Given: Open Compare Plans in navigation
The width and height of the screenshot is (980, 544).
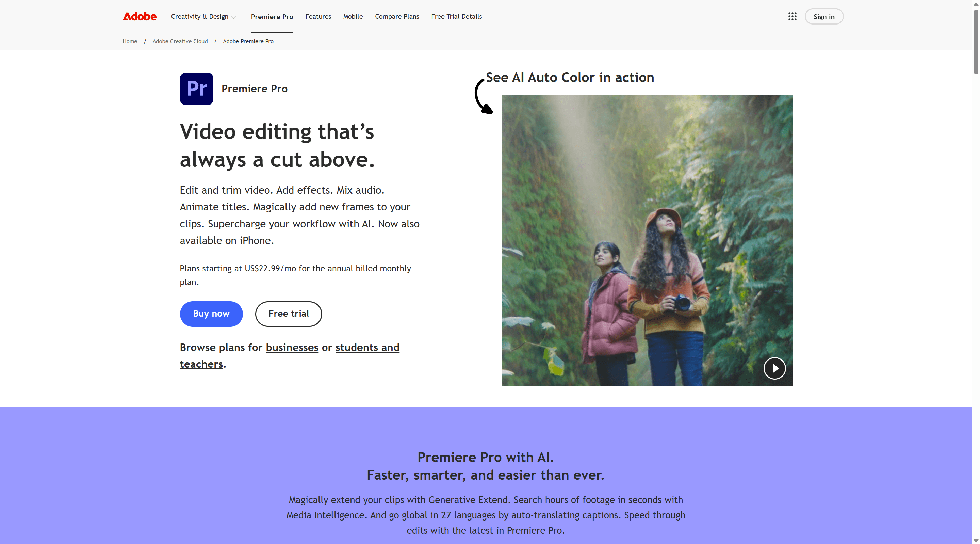Looking at the screenshot, I should tap(397, 16).
